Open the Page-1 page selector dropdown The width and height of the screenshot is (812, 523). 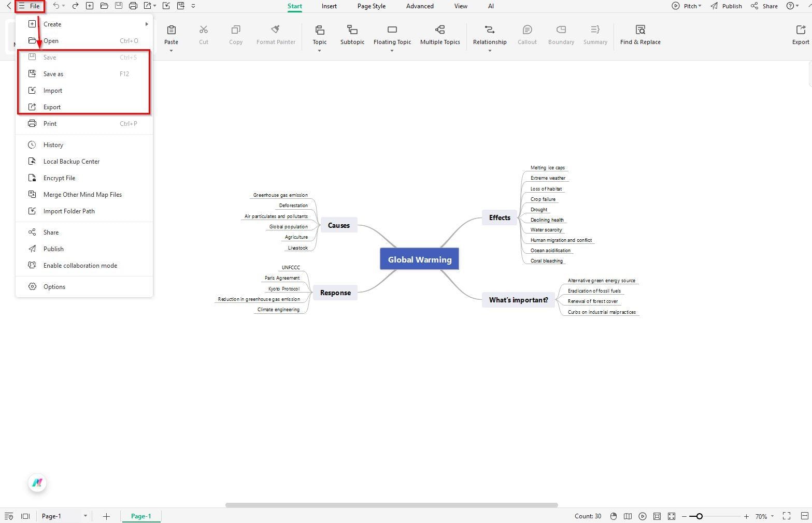[x=86, y=516]
